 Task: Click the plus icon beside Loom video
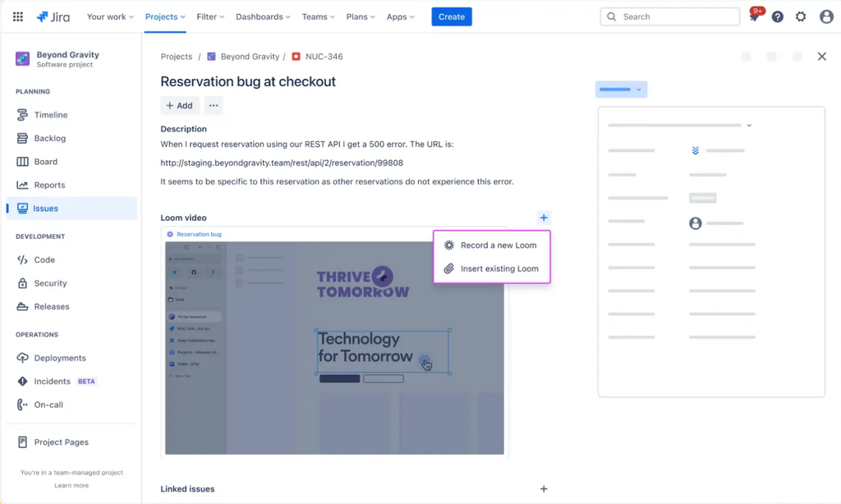[x=544, y=218]
